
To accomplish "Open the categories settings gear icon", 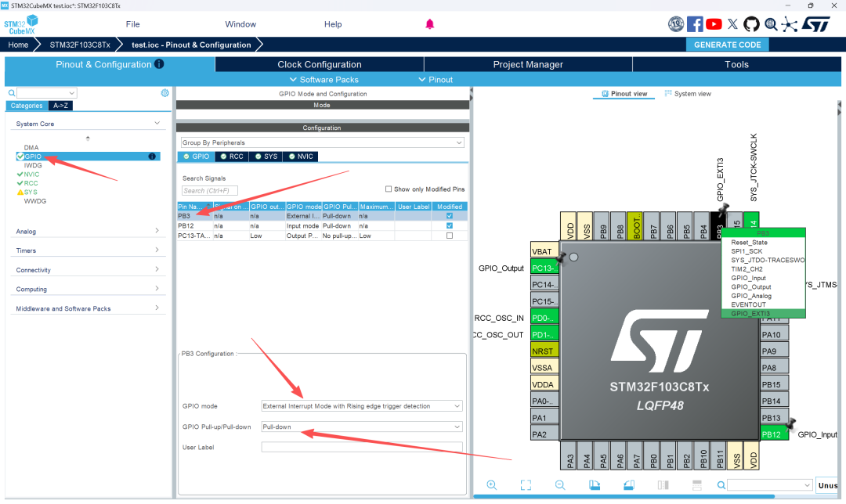I will pos(165,92).
